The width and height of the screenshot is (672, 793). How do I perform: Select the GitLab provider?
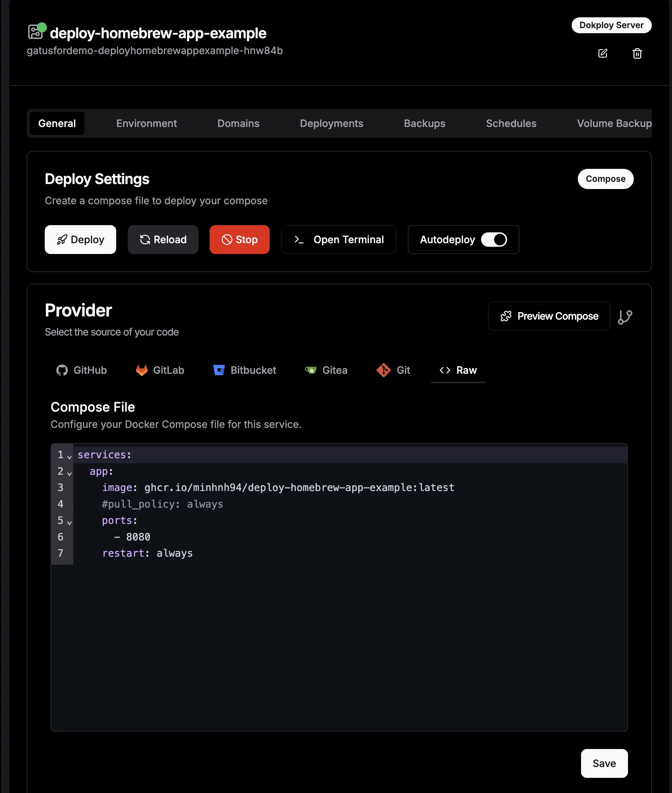[160, 370]
